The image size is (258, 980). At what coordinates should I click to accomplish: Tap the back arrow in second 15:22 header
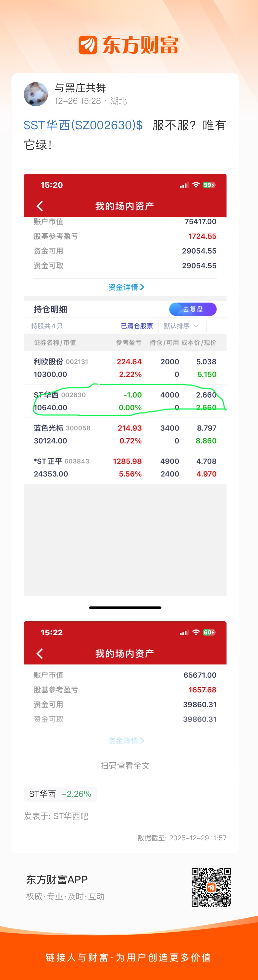click(x=39, y=653)
